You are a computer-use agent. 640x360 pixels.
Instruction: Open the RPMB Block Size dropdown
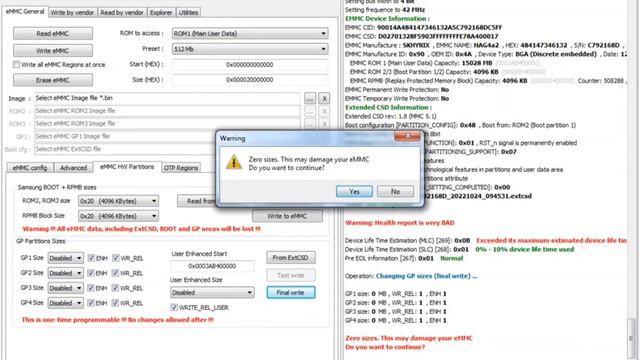coord(118,216)
